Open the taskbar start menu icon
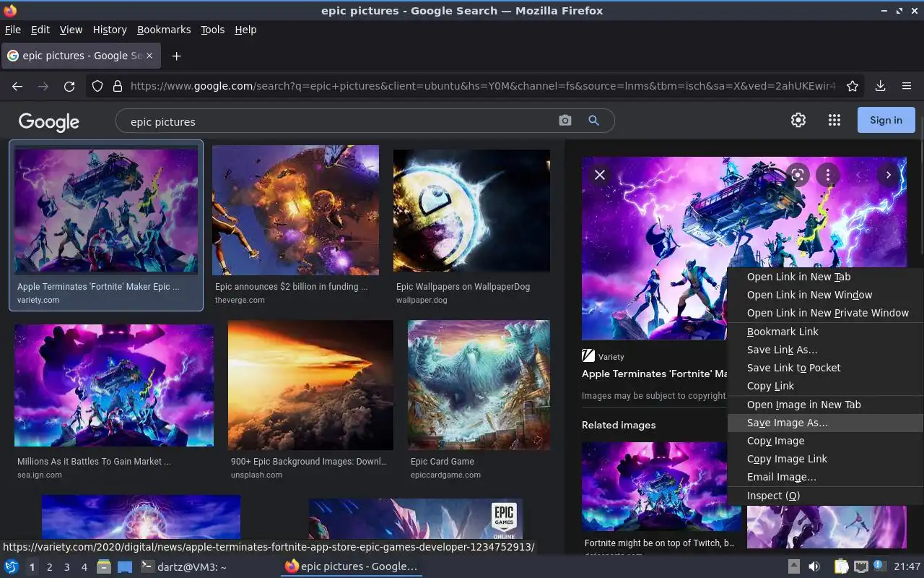The height and width of the screenshot is (578, 924). [x=12, y=566]
